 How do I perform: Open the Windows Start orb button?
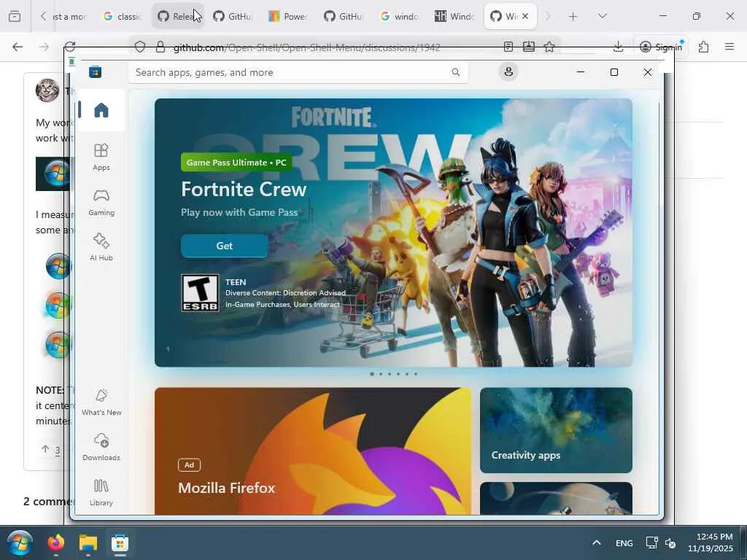click(x=20, y=542)
